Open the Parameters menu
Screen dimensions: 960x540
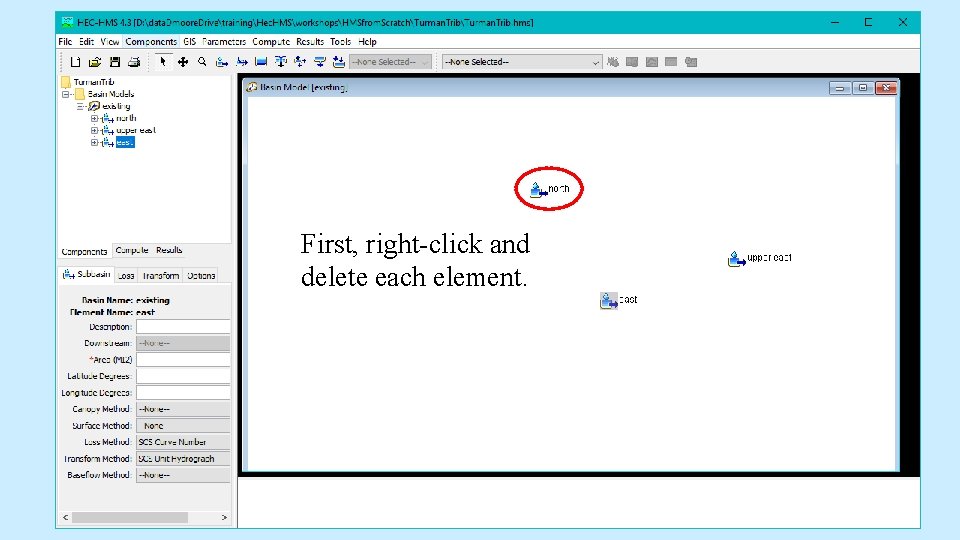[x=224, y=42]
